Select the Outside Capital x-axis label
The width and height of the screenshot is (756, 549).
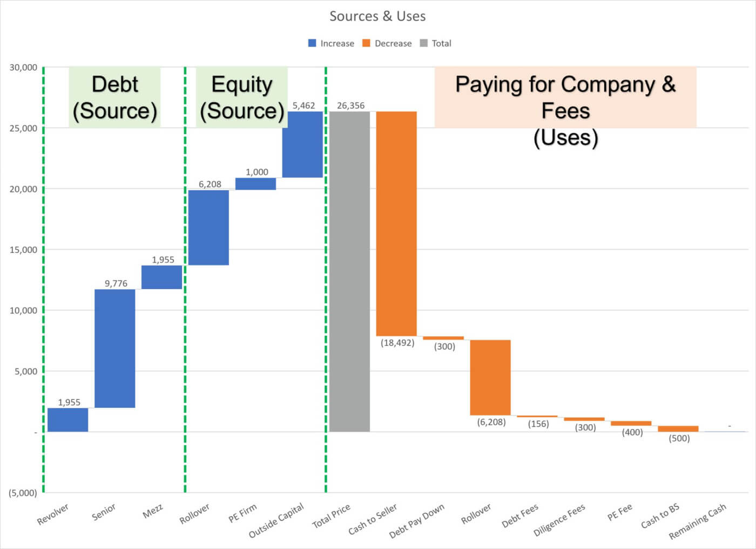click(276, 520)
